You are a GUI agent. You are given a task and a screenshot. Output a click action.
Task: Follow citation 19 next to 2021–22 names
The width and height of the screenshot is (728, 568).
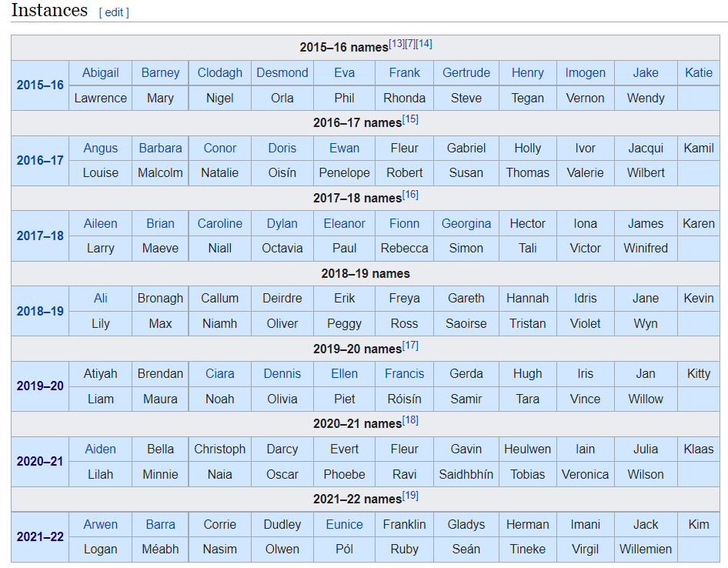point(410,496)
